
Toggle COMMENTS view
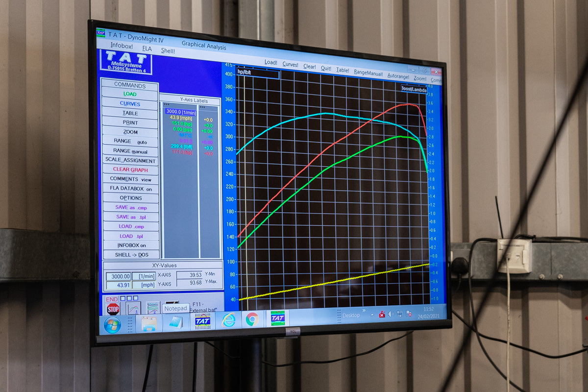pyautogui.click(x=130, y=179)
